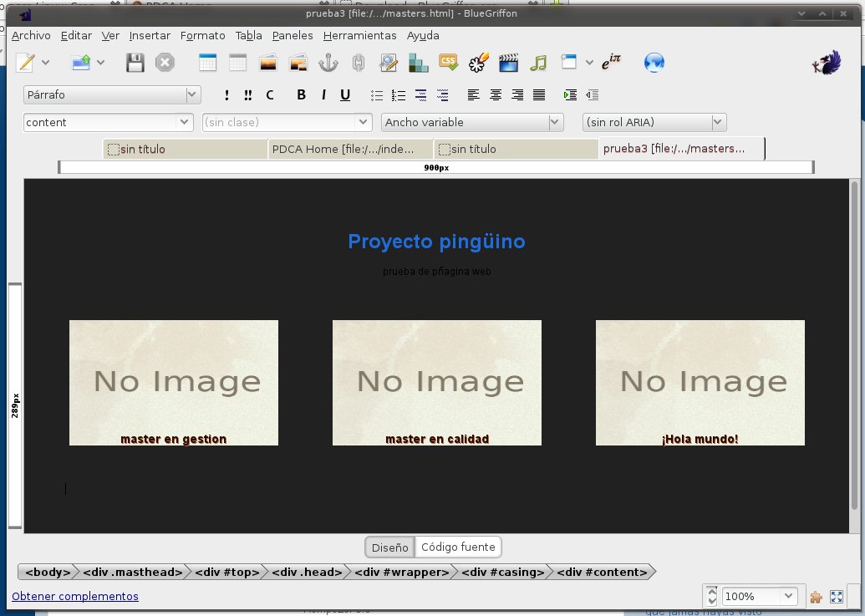
Task: Open the content ID dropdown
Action: 108,122
